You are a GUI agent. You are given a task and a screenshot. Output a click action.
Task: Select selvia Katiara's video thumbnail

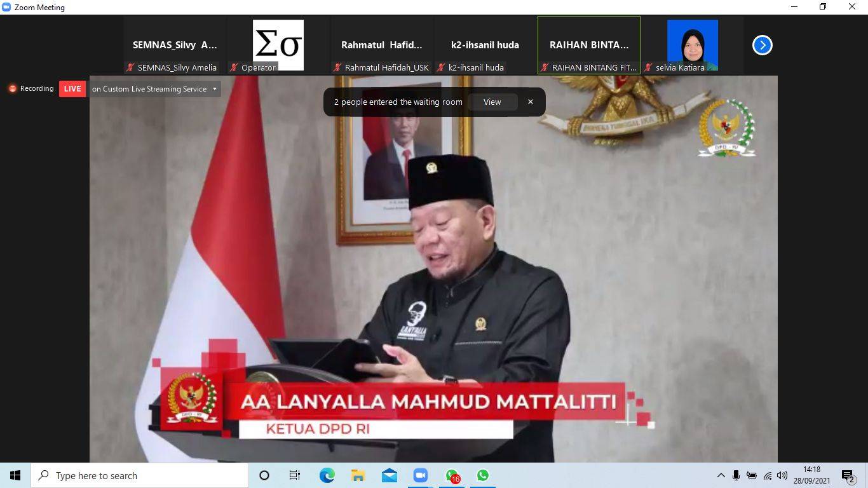pyautogui.click(x=692, y=45)
